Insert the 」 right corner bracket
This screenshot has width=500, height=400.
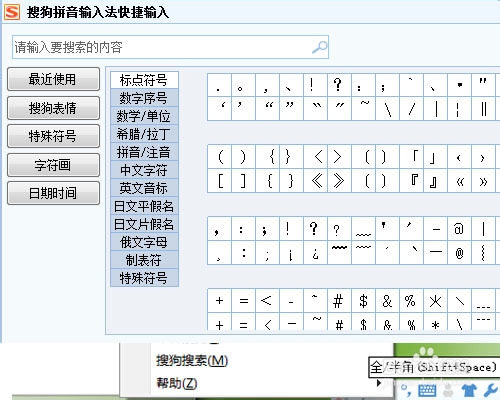tap(435, 156)
